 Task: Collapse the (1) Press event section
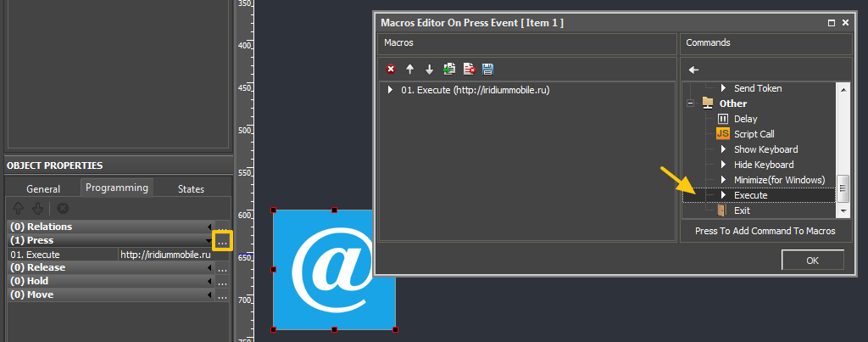pos(209,241)
